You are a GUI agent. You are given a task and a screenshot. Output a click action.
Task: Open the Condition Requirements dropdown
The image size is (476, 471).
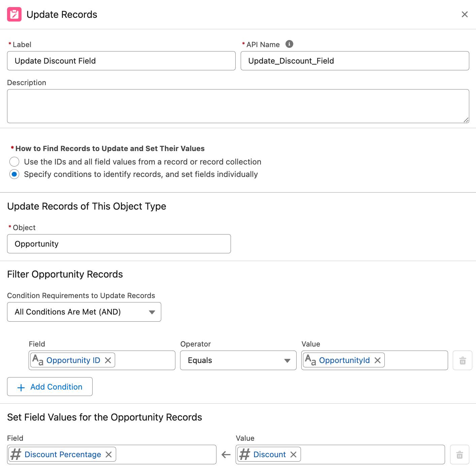pyautogui.click(x=84, y=312)
